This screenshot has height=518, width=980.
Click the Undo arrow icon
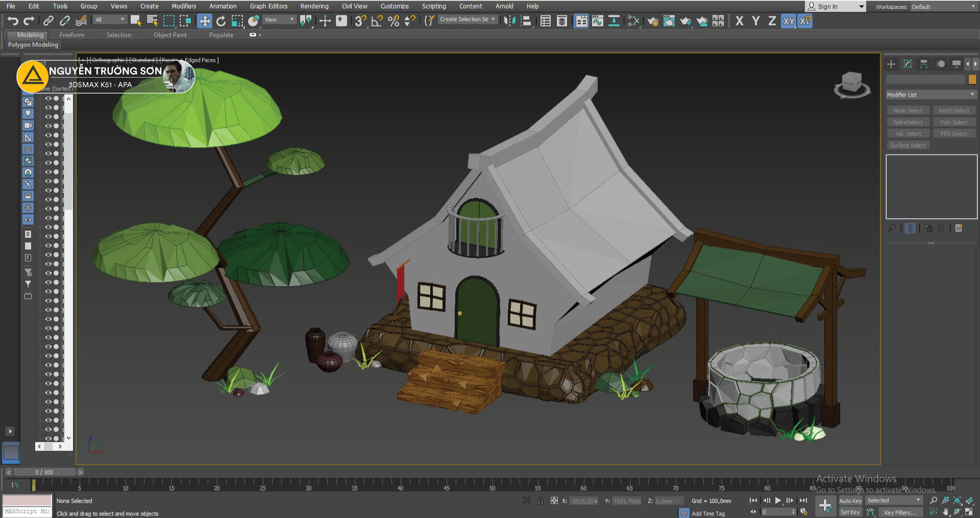pyautogui.click(x=13, y=21)
